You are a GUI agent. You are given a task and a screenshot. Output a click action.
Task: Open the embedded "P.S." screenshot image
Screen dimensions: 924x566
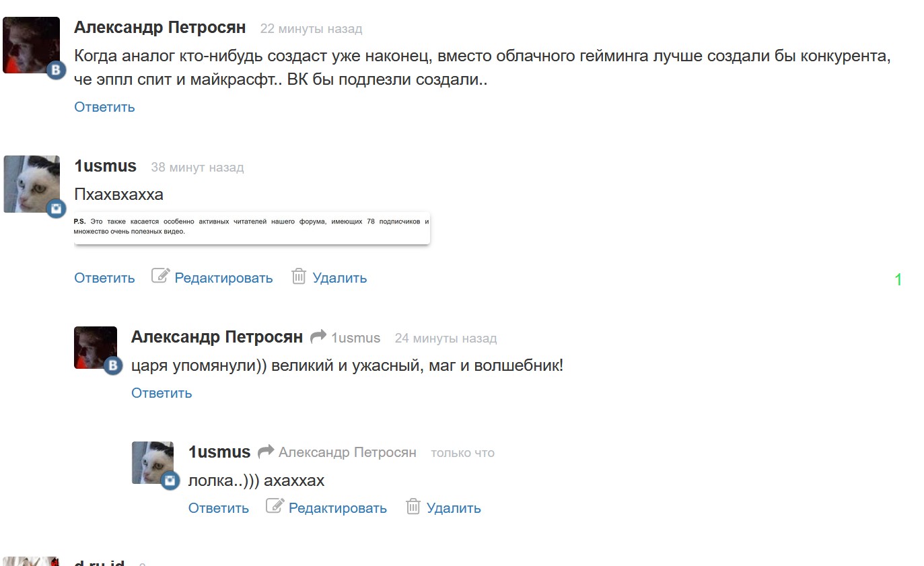[x=252, y=226]
